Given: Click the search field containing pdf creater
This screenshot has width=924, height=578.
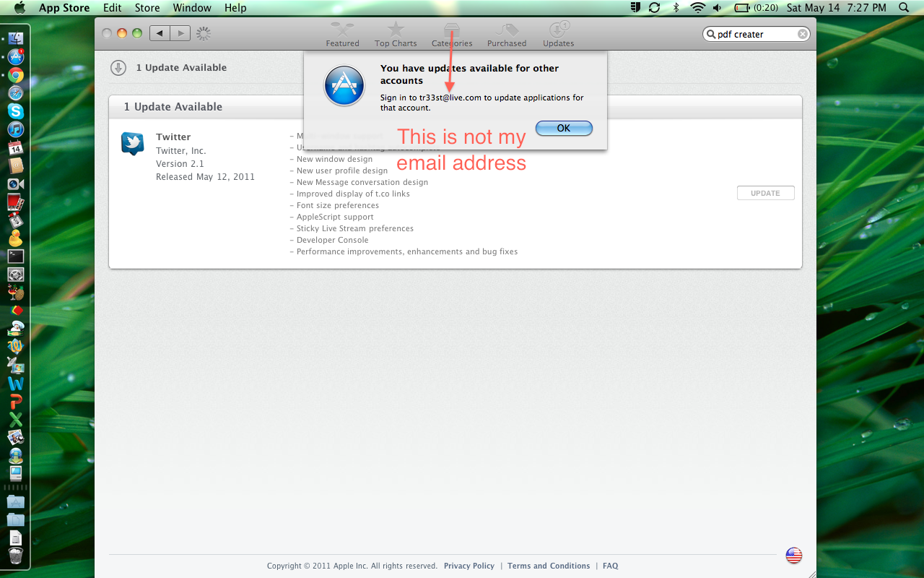Looking at the screenshot, I should pos(757,34).
